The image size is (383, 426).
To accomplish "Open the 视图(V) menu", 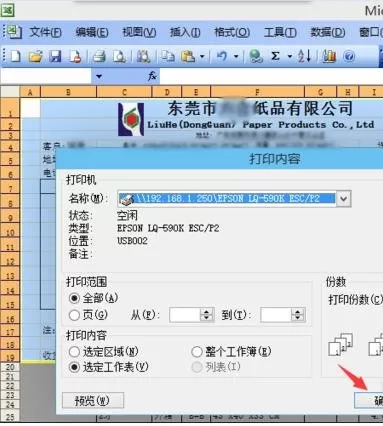I will point(139,32).
